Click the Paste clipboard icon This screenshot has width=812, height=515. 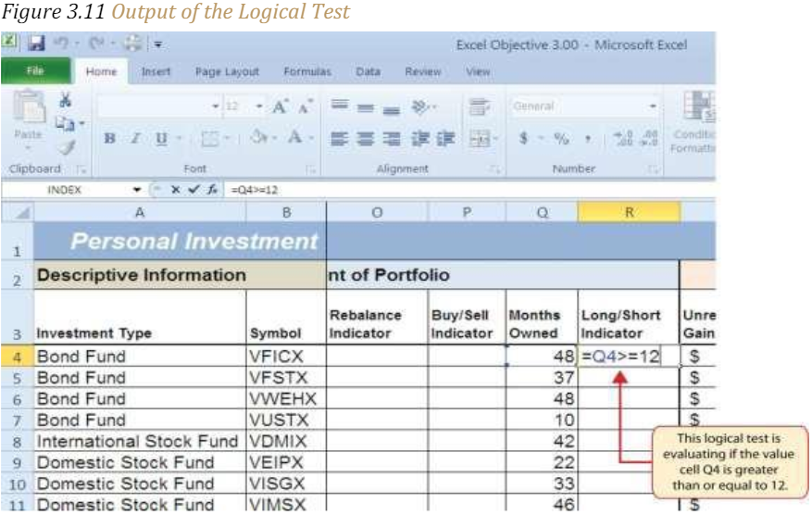point(29,107)
